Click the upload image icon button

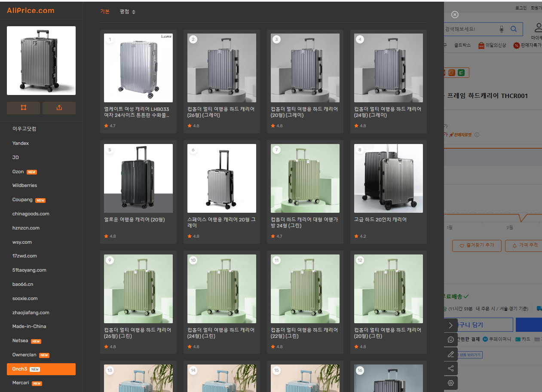(59, 108)
